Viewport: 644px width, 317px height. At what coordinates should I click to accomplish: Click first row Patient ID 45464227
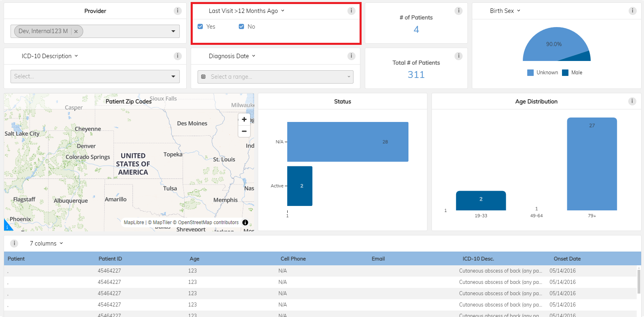tap(109, 271)
